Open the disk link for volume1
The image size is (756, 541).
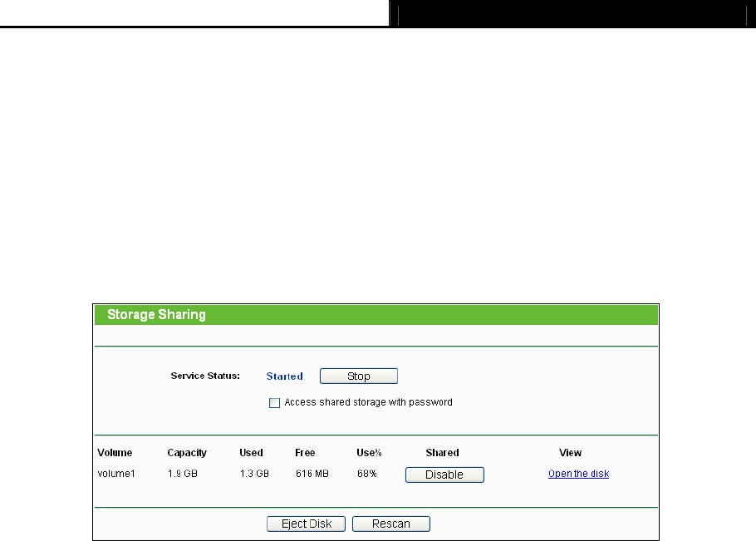(x=578, y=474)
